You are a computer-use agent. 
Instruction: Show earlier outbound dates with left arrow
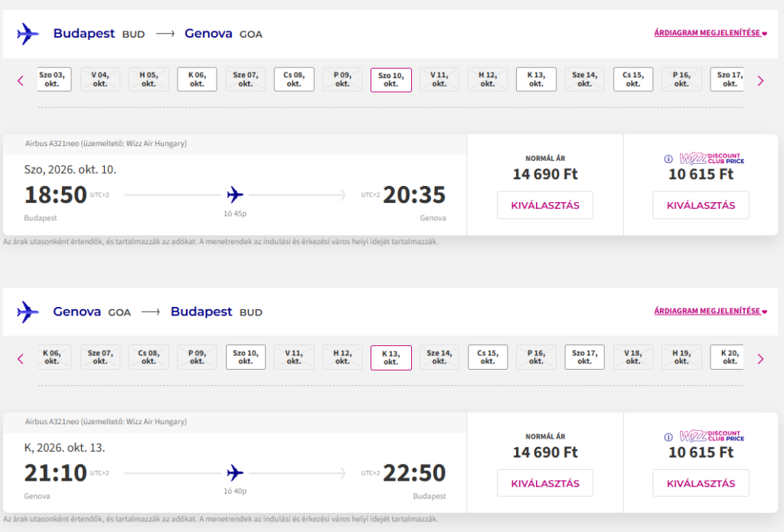click(x=21, y=80)
